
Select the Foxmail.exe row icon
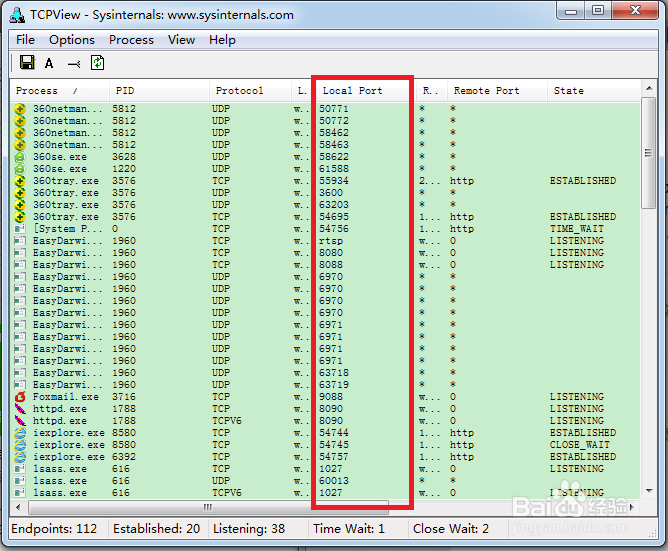pos(20,397)
